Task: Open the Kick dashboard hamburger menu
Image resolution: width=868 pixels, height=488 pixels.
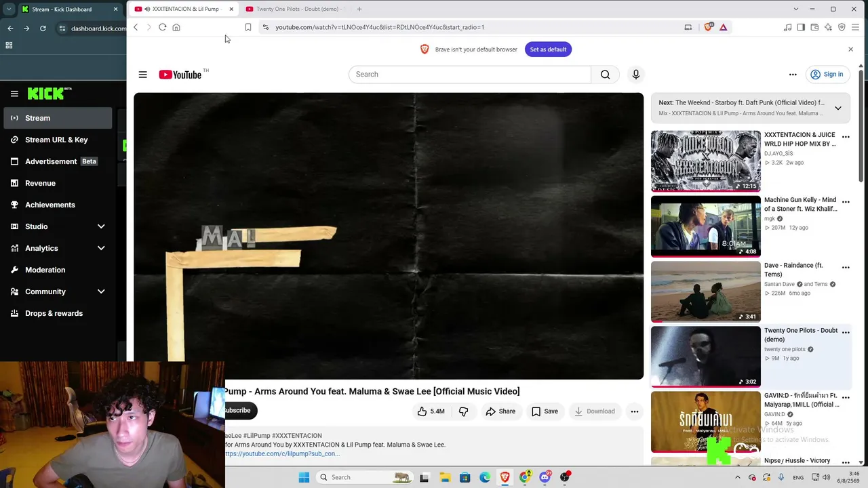Action: (x=14, y=94)
